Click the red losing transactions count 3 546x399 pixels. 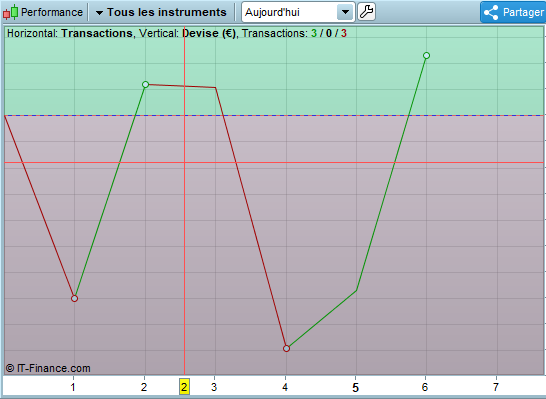coord(344,33)
